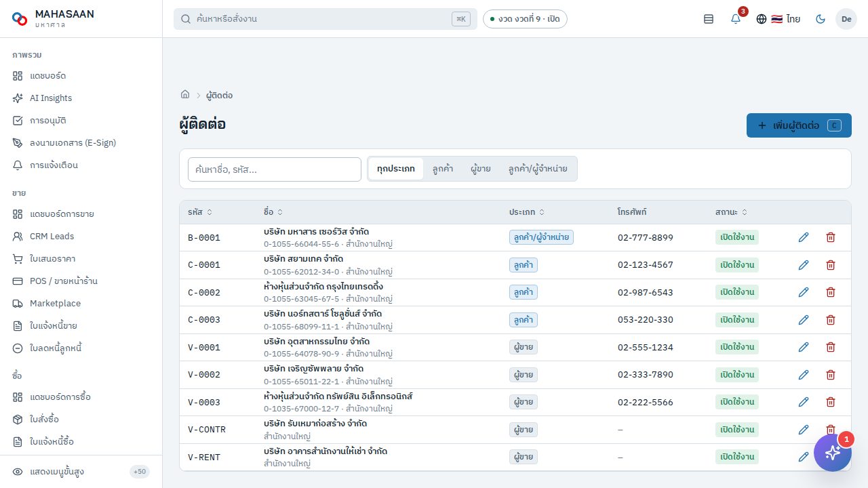Click the งวดที่ 9 period status pill
This screenshot has height=488, width=868.
tap(525, 19)
